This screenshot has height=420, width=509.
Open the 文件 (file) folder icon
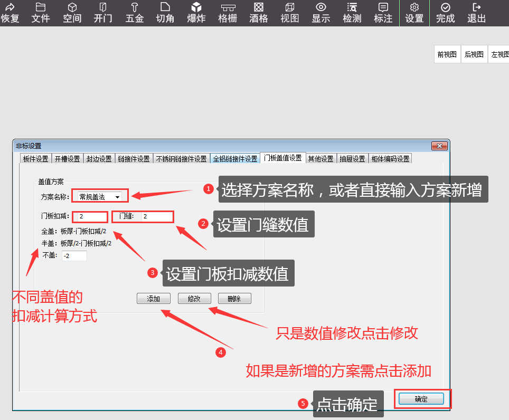click(x=41, y=13)
